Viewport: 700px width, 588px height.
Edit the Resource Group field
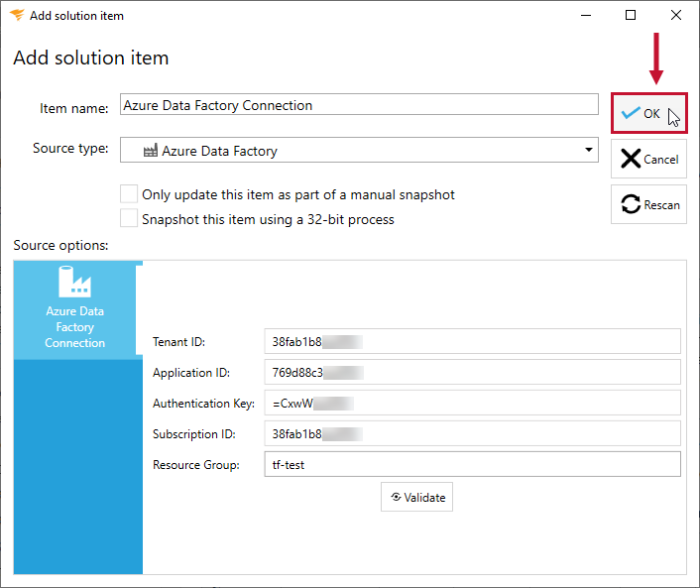point(472,464)
